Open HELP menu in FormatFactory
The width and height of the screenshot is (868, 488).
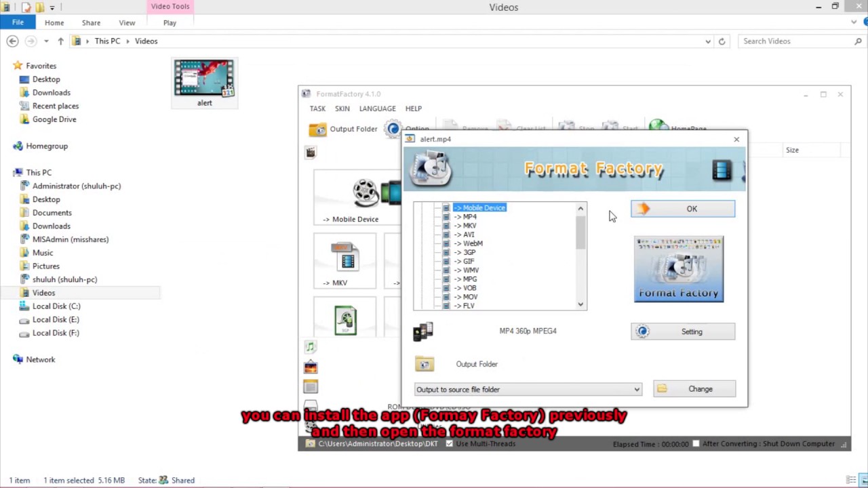pos(413,108)
